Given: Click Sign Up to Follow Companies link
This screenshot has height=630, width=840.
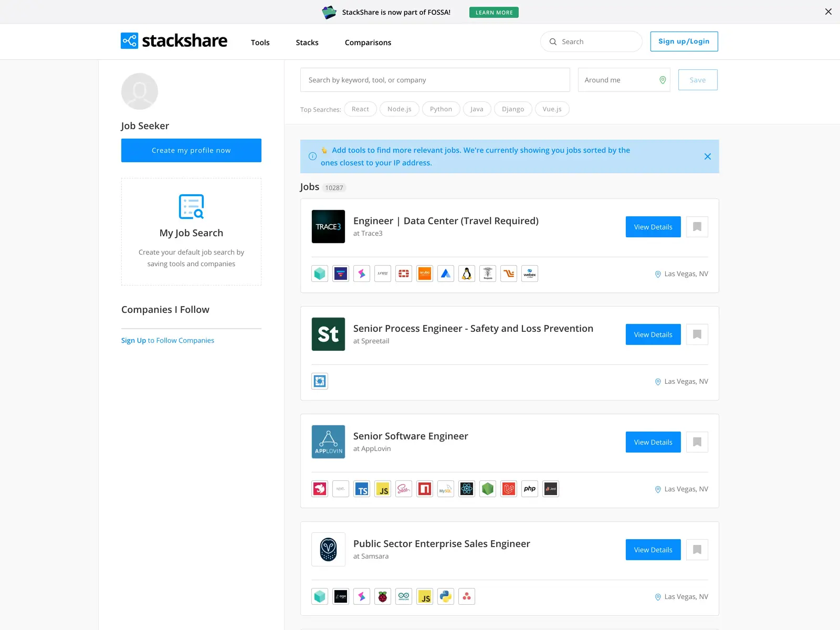Looking at the screenshot, I should pos(167,340).
